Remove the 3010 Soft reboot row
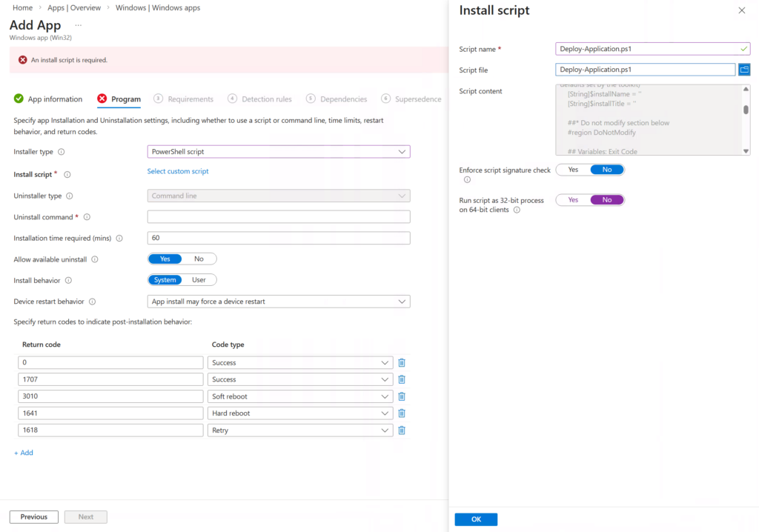The height and width of the screenshot is (532, 759). [x=402, y=396]
